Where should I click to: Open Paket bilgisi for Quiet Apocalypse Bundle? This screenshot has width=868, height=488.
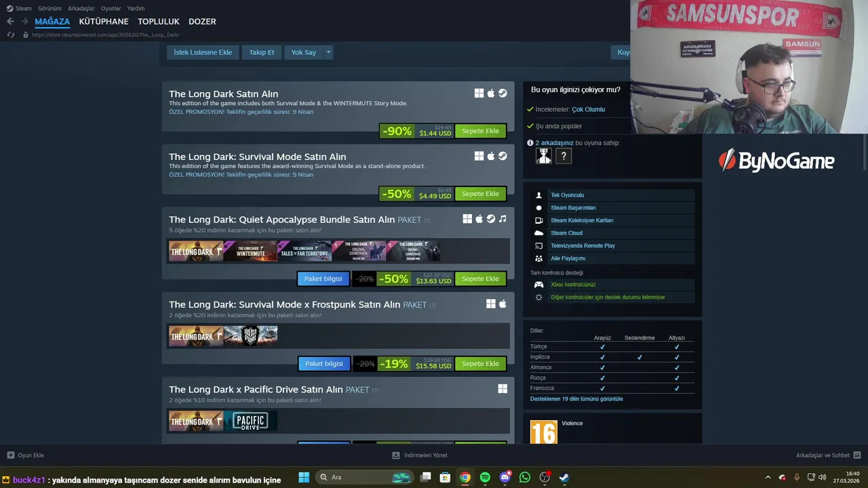[323, 279]
